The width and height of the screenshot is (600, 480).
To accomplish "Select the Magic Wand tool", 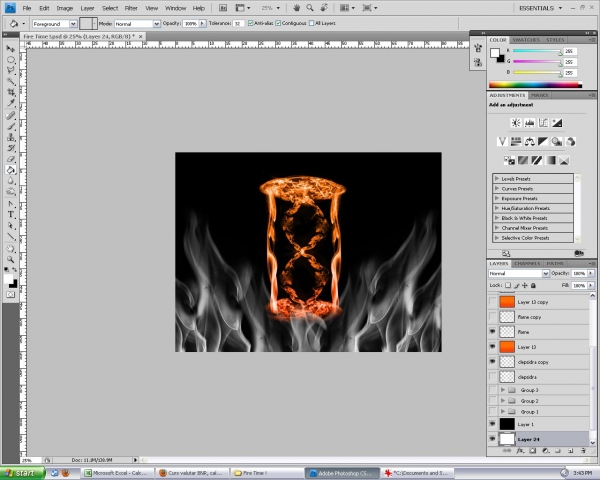I will pyautogui.click(x=10, y=82).
